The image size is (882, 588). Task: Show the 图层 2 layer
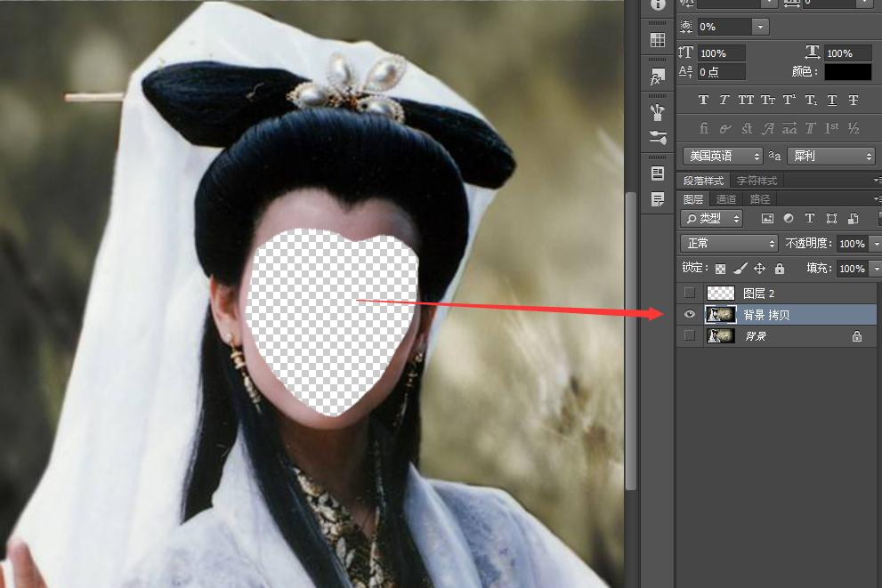tap(689, 293)
